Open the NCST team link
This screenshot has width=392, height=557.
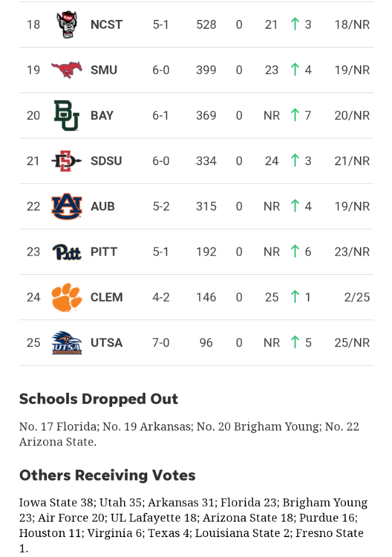pyautogui.click(x=106, y=25)
